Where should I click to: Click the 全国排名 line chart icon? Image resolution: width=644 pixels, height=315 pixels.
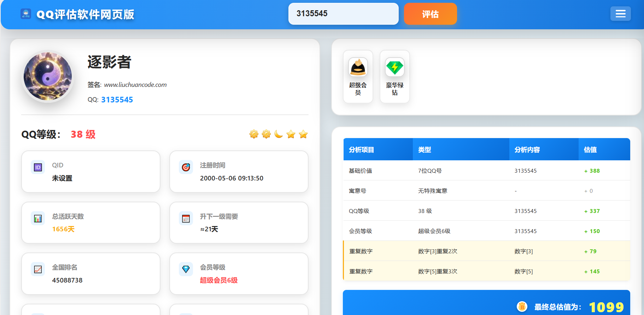tap(38, 269)
